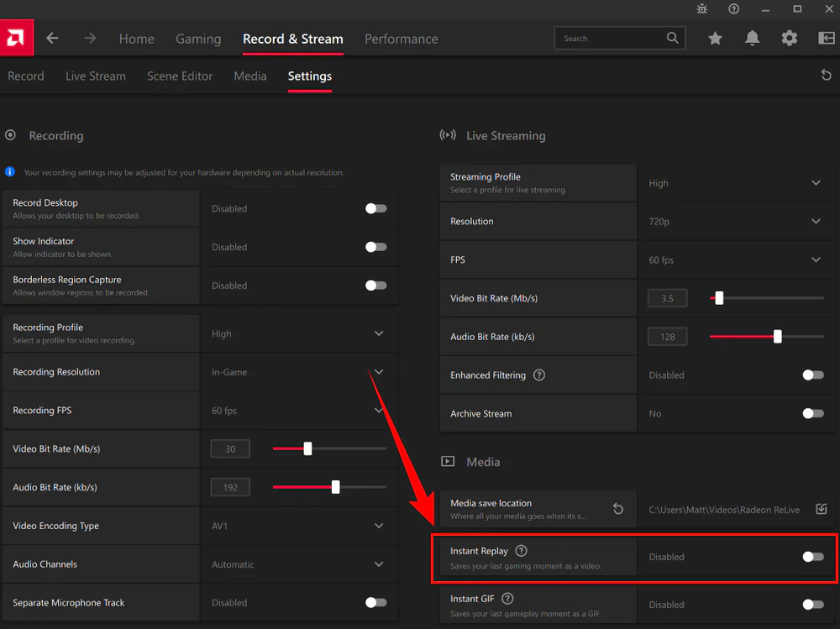Viewport: 840px width, 629px height.
Task: Click the Recording section record icon
Action: (10, 135)
